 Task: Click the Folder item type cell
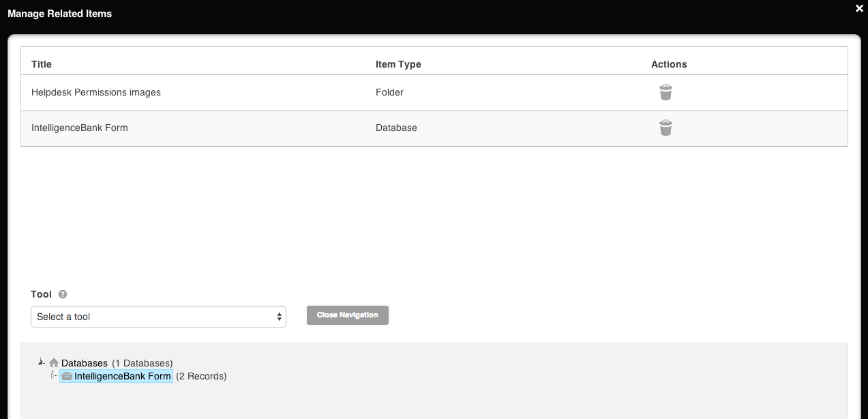(390, 92)
